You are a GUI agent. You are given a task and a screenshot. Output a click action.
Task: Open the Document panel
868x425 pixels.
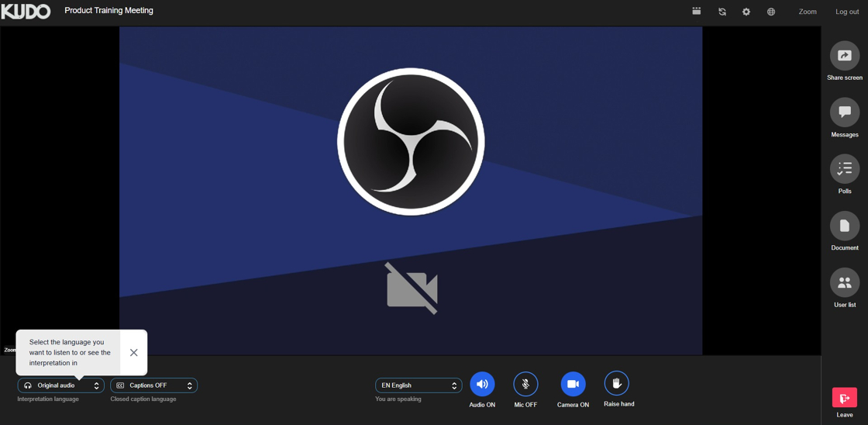coord(844,226)
